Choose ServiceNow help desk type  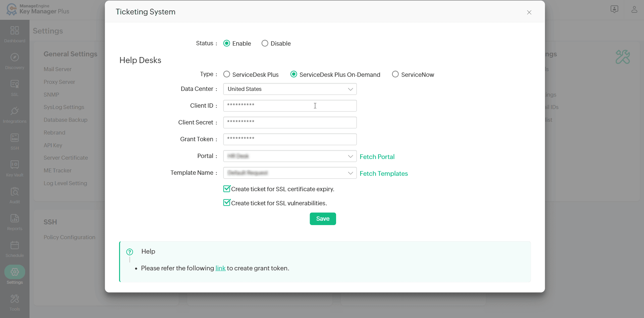click(395, 74)
